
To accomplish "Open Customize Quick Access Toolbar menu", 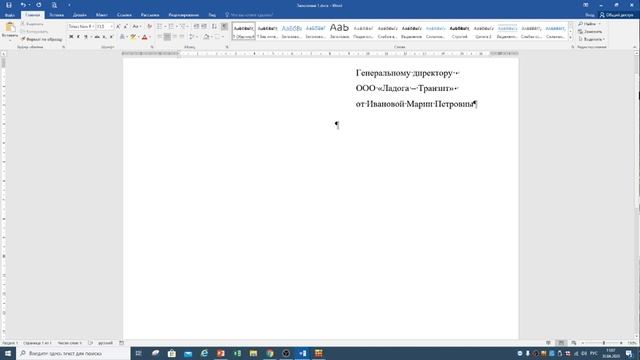I will pyautogui.click(x=69, y=5).
